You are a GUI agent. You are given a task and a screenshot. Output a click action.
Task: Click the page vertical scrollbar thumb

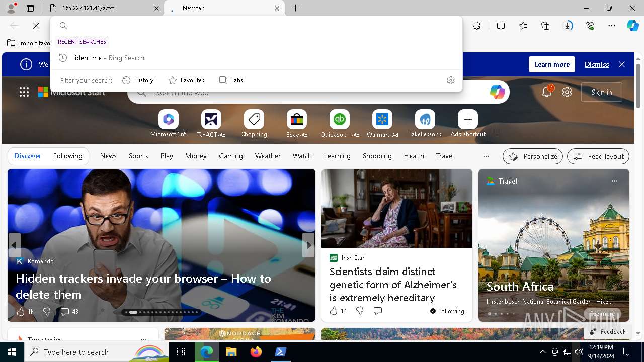(638, 85)
